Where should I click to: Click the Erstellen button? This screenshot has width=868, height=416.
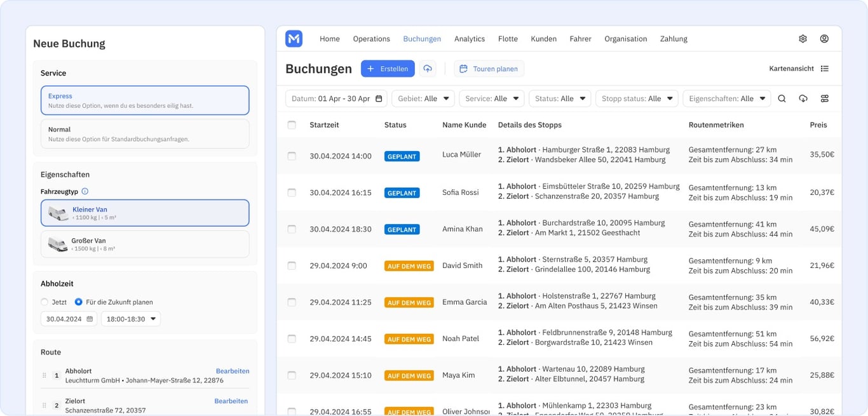(388, 69)
